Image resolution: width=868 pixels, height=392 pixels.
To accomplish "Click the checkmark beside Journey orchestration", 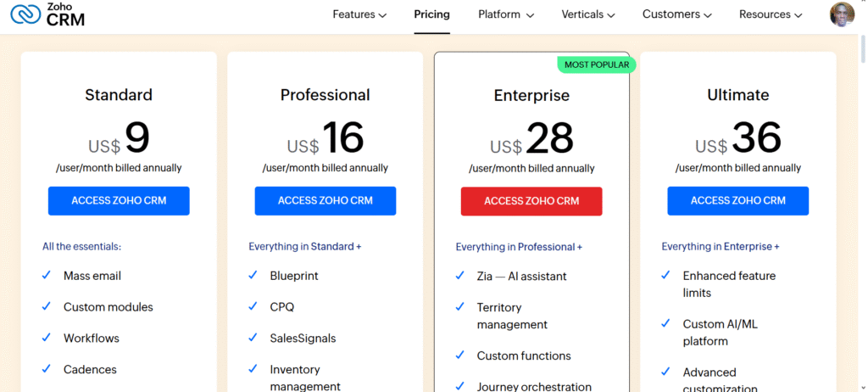I will click(x=459, y=386).
